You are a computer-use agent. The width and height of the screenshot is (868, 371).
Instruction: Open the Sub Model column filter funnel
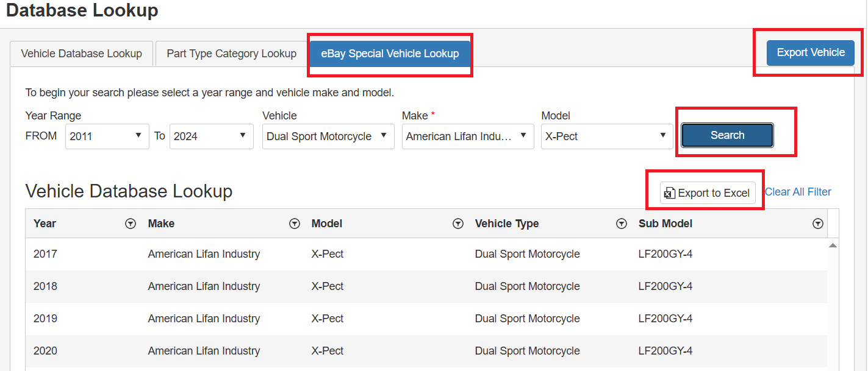click(x=818, y=224)
